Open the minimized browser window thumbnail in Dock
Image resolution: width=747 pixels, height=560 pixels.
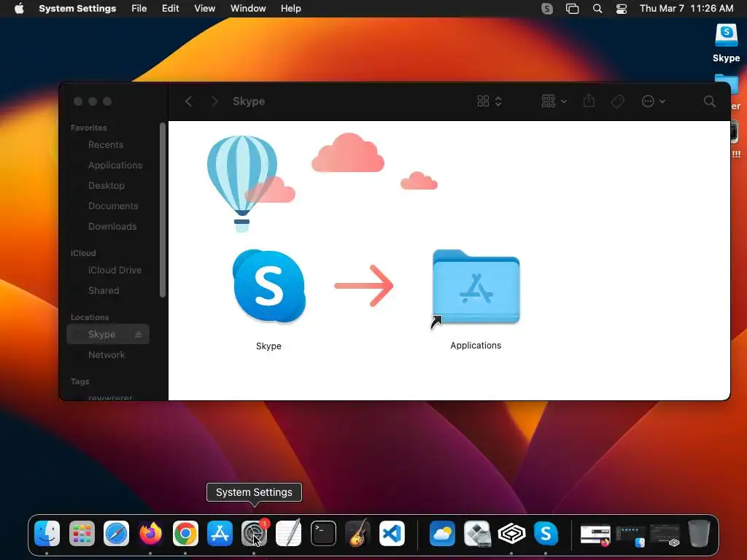(x=595, y=534)
